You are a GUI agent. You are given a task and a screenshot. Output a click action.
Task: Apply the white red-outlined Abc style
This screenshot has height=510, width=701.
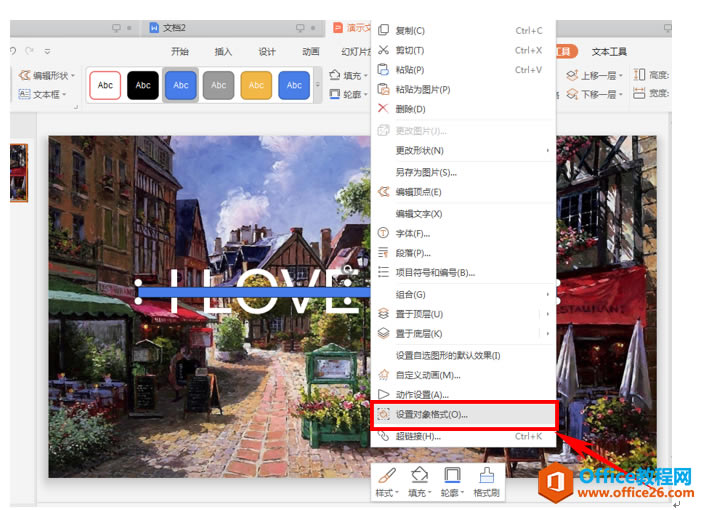105,85
